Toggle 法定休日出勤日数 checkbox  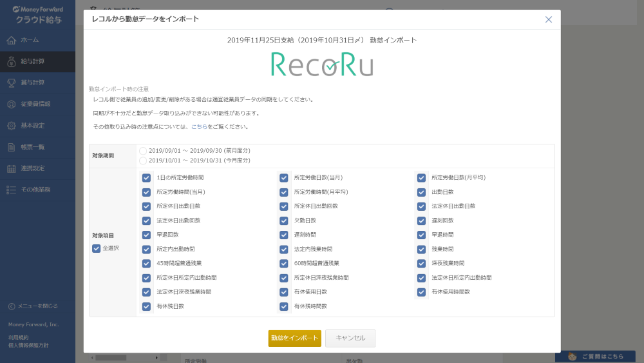(x=421, y=206)
